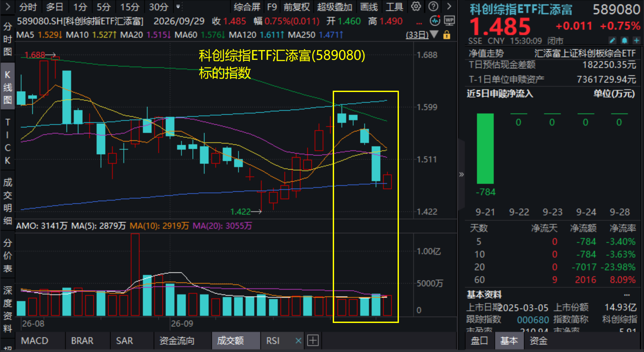Open the 画线 drawing tools
Viewport: 644px width, 352px height.
pos(369,7)
